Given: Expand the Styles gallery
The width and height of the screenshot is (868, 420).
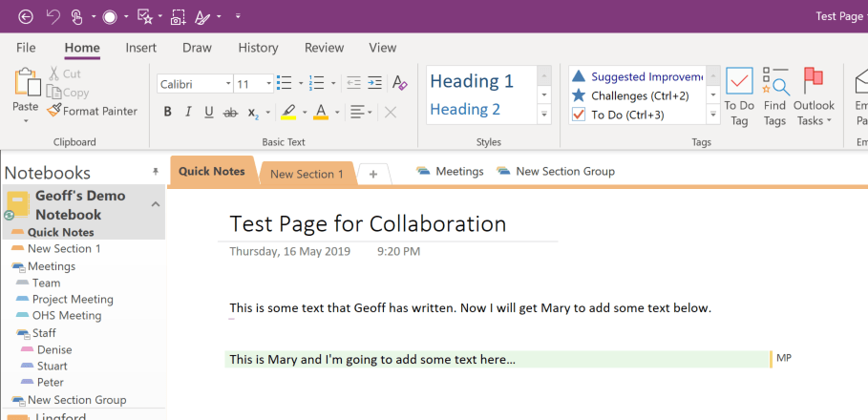Looking at the screenshot, I should (544, 115).
